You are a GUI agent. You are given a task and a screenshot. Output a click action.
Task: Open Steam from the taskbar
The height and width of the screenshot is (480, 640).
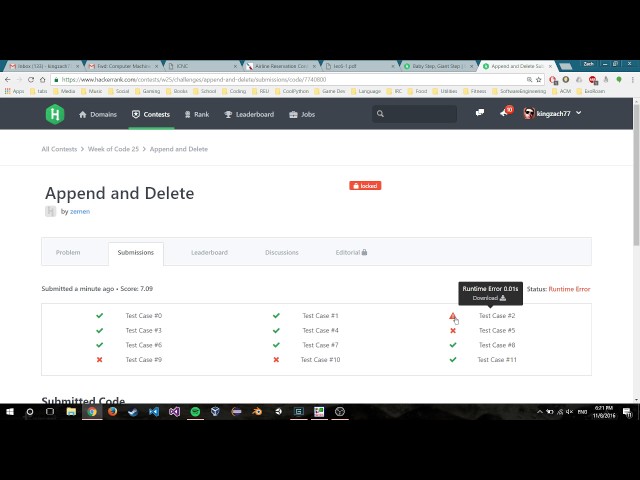point(133,412)
